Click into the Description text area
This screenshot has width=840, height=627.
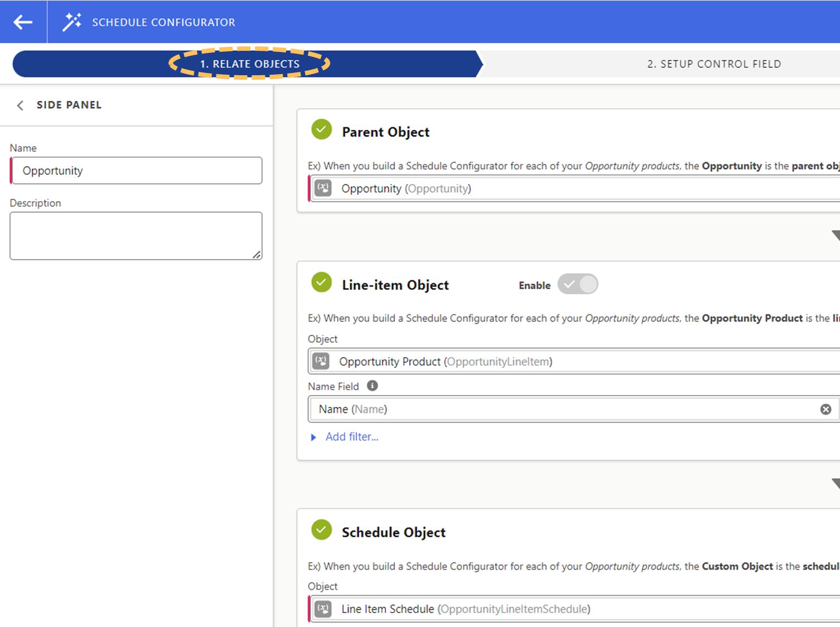point(136,235)
